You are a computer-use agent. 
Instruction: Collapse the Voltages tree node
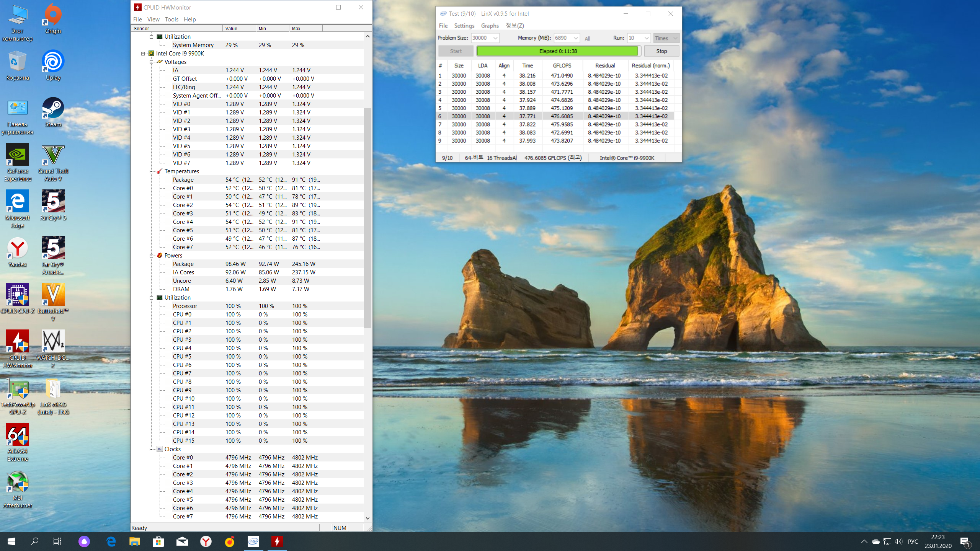coord(152,62)
